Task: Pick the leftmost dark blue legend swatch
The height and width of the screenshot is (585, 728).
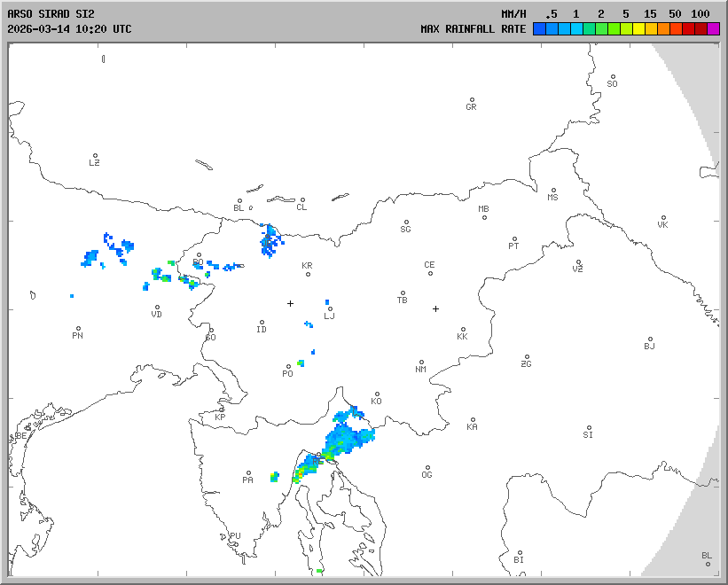Action: click(x=539, y=29)
